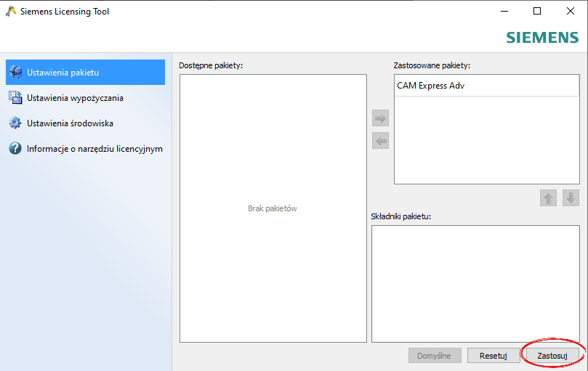The width and height of the screenshot is (588, 371).
Task: Click the Resetuj button
Action: coord(493,356)
